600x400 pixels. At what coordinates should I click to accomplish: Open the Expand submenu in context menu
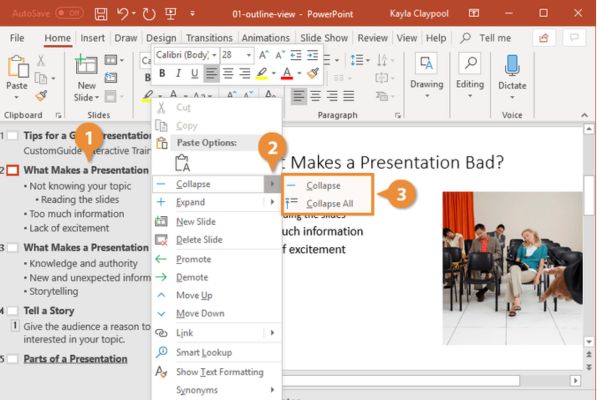[x=217, y=202]
